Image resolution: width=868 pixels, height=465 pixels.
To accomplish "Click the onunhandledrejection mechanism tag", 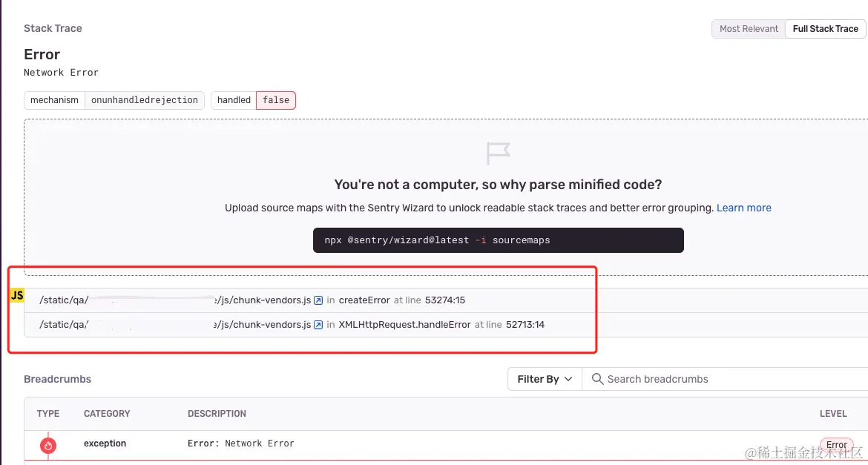I will point(145,100).
